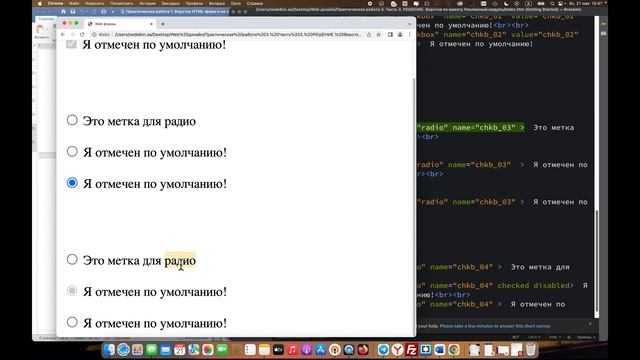Screen dimensions: 640x360
Task: Click the blue selected radio button
Action: point(72,183)
